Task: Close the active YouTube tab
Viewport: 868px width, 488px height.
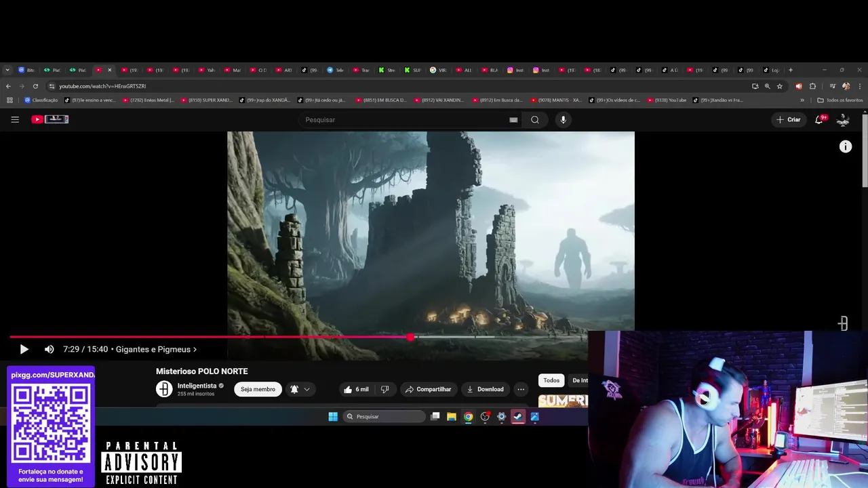Action: [109, 70]
